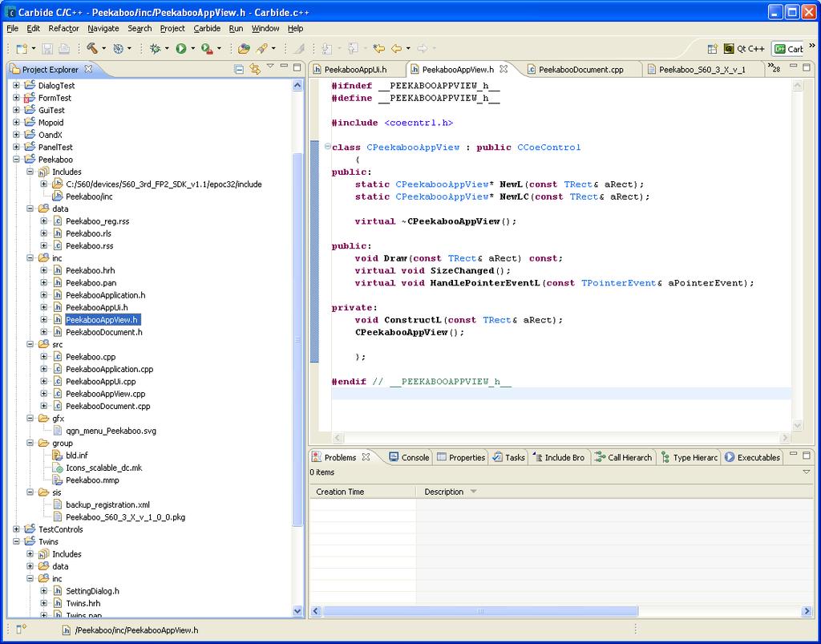Toggle Link with Editor in Project Explorer

pyautogui.click(x=255, y=69)
